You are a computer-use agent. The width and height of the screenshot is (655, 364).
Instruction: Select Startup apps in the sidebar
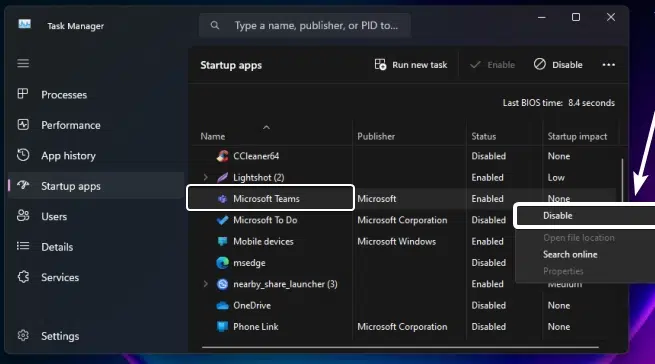(x=96, y=186)
